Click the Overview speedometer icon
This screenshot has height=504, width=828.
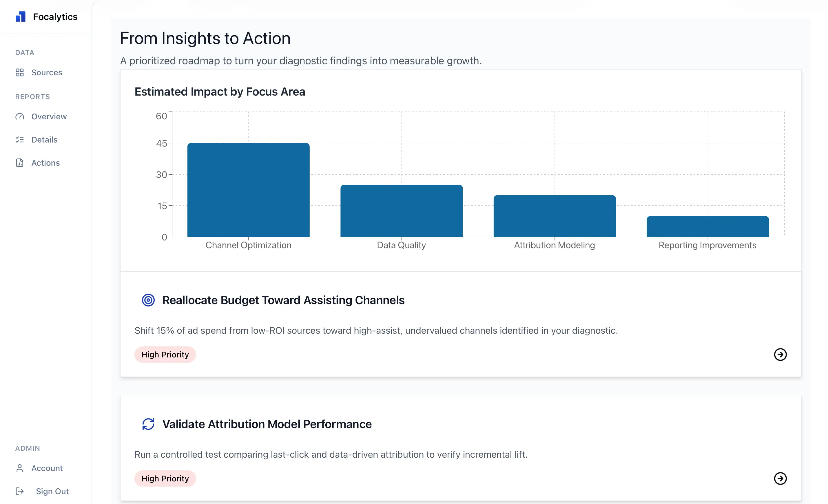(20, 116)
